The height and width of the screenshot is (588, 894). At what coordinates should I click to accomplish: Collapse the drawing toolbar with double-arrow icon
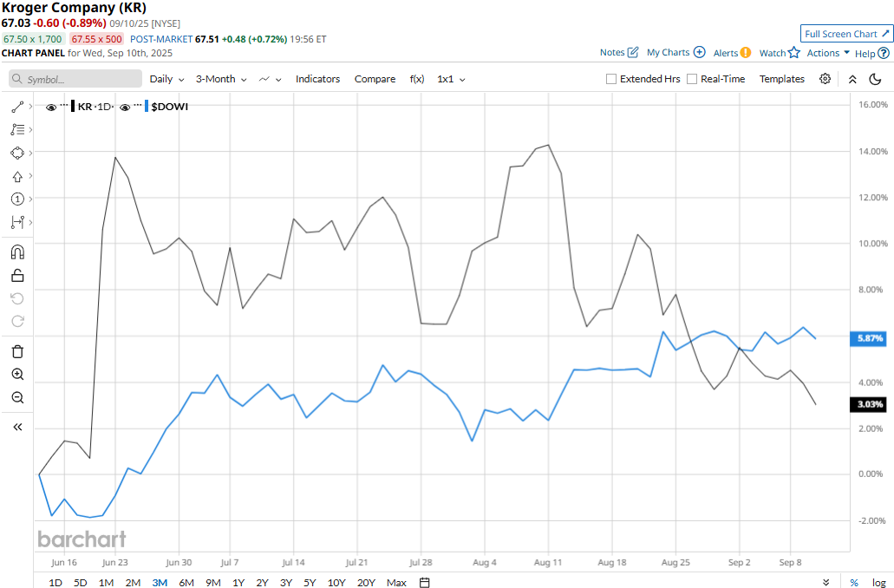coord(17,427)
